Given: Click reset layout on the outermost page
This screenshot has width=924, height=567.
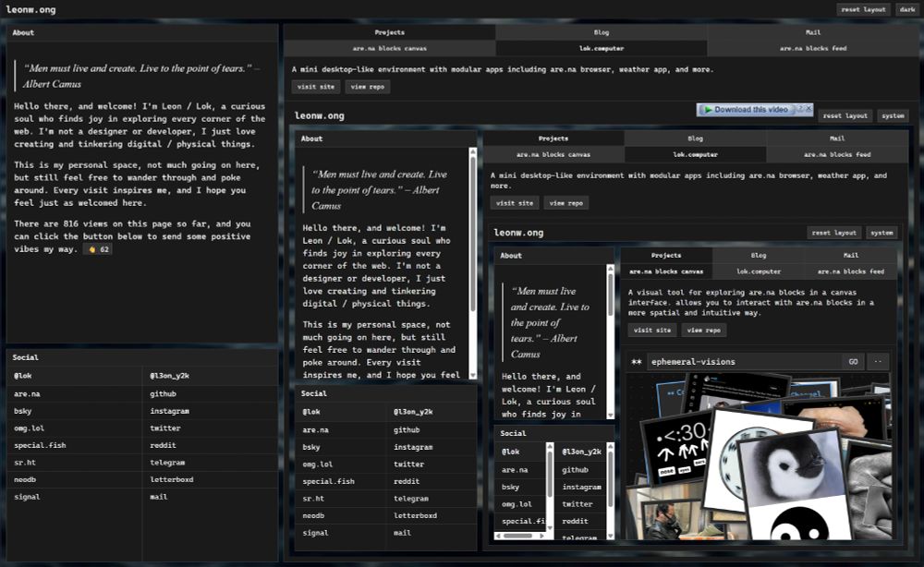Looking at the screenshot, I should tap(863, 9).
